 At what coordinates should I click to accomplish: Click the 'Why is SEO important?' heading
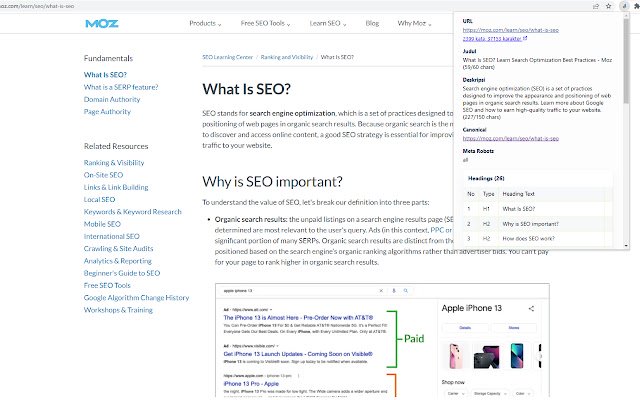(272, 181)
